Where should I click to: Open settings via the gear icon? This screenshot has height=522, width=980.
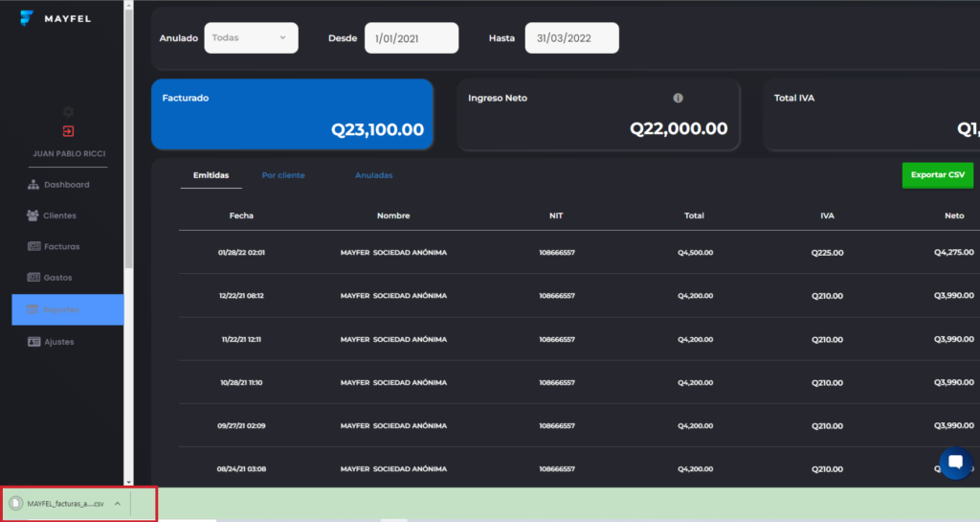pos(68,112)
